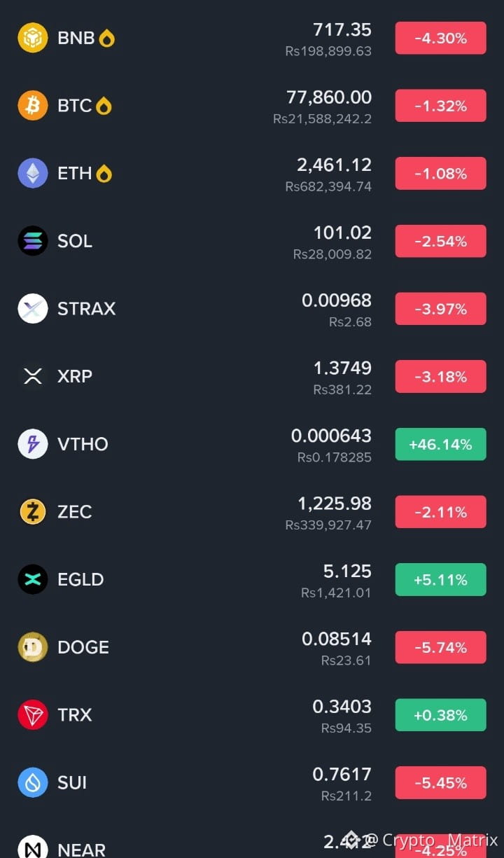Toggle the TRX +0.38% change badge

440,715
